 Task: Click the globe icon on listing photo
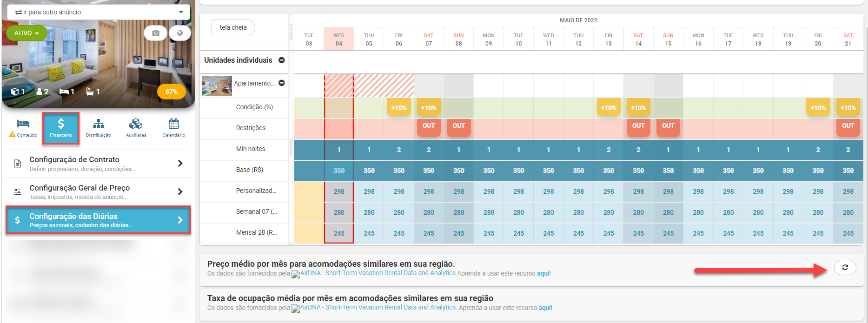(x=180, y=33)
